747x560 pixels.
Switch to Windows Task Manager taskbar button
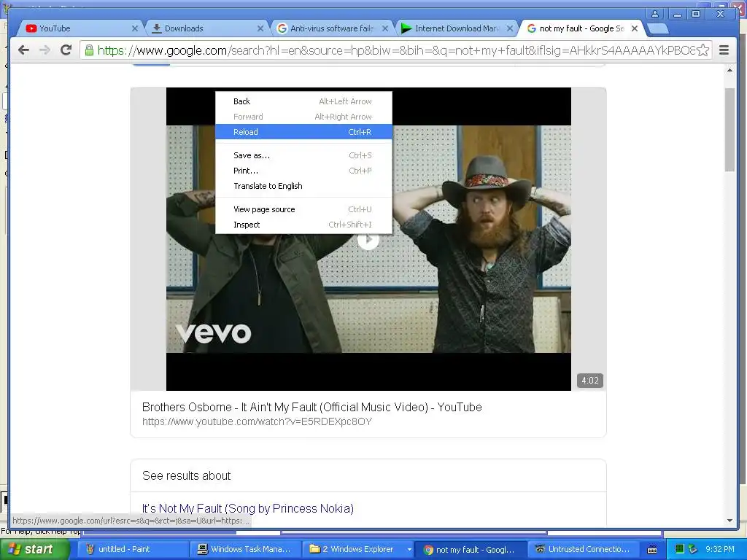[x=245, y=550]
